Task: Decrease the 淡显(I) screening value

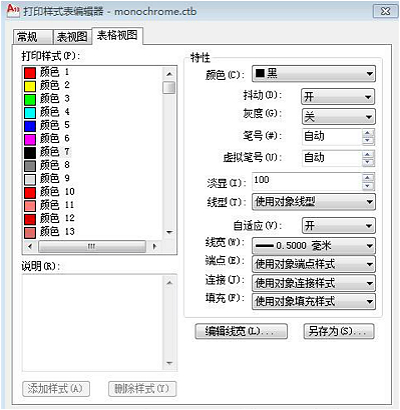Action: 368,186
